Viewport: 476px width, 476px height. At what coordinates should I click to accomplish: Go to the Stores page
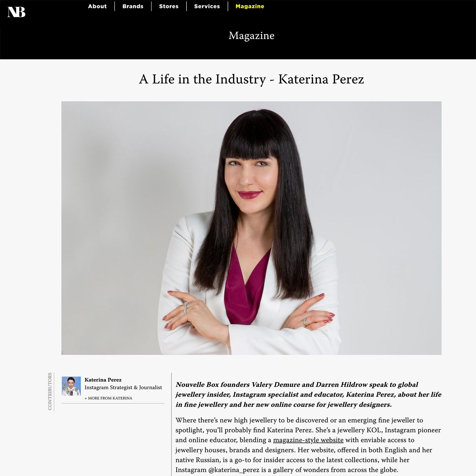pos(169,6)
